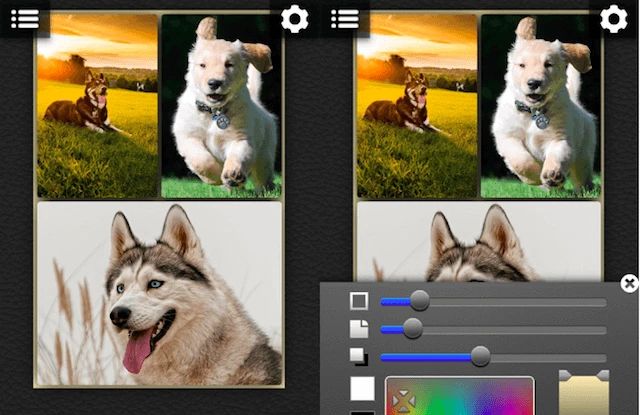The width and height of the screenshot is (640, 415).
Task: Click the border width slider handle
Action: (x=420, y=300)
